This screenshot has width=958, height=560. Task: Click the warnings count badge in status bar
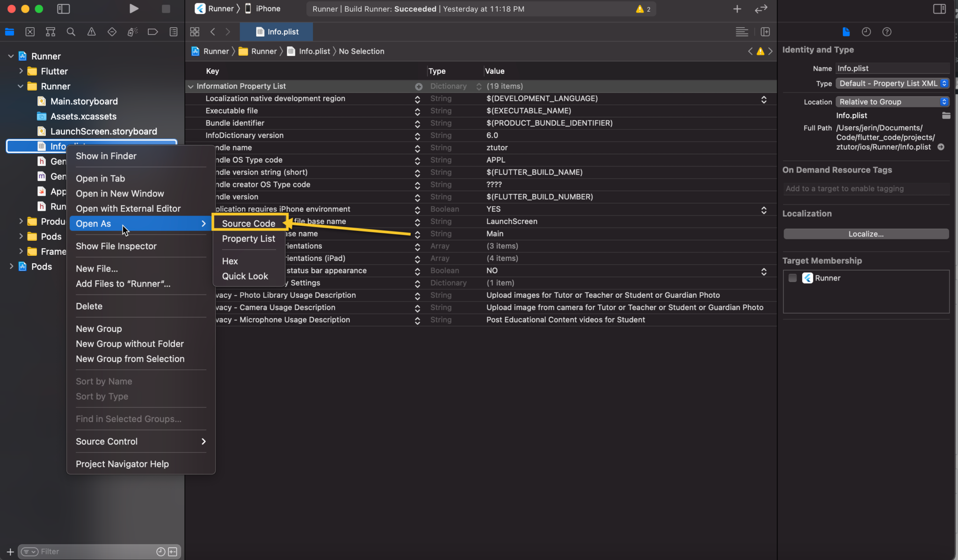643,9
